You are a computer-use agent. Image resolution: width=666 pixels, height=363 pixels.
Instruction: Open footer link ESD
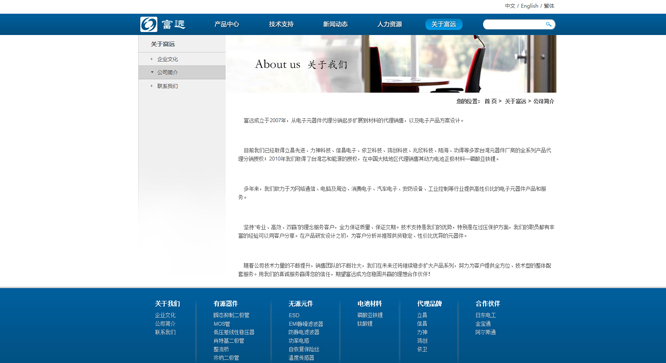point(294,315)
